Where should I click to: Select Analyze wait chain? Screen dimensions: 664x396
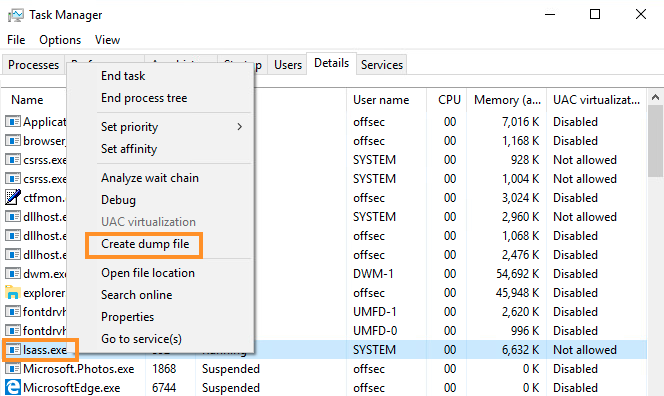coord(149,178)
